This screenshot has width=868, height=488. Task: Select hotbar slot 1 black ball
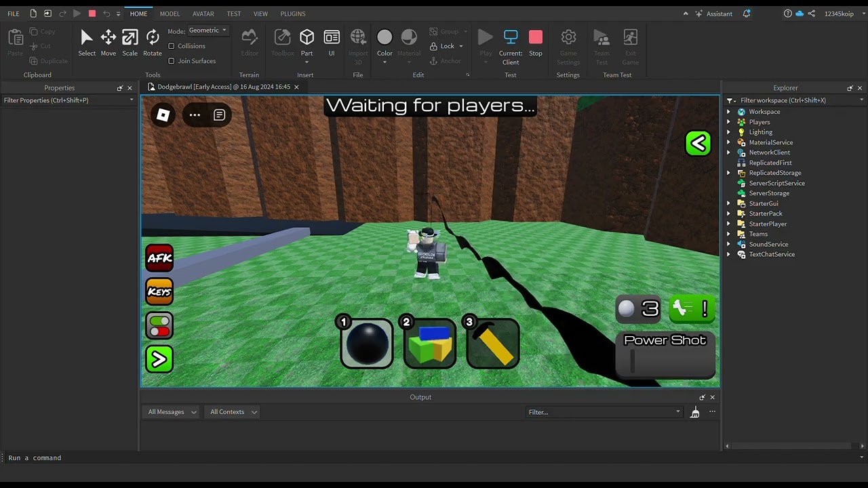pos(367,344)
